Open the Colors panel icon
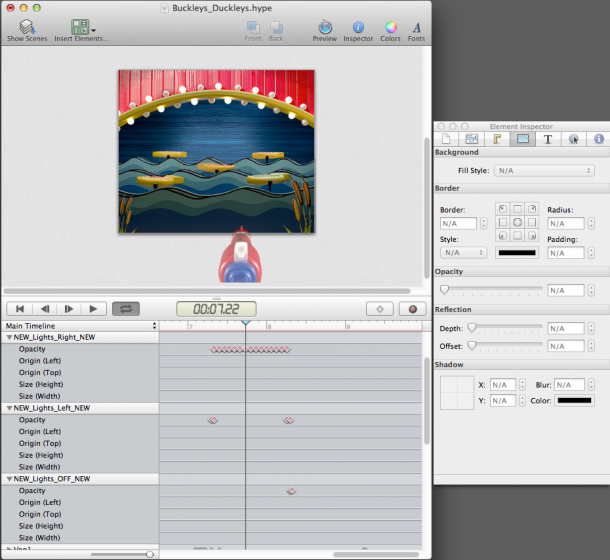 (391, 27)
